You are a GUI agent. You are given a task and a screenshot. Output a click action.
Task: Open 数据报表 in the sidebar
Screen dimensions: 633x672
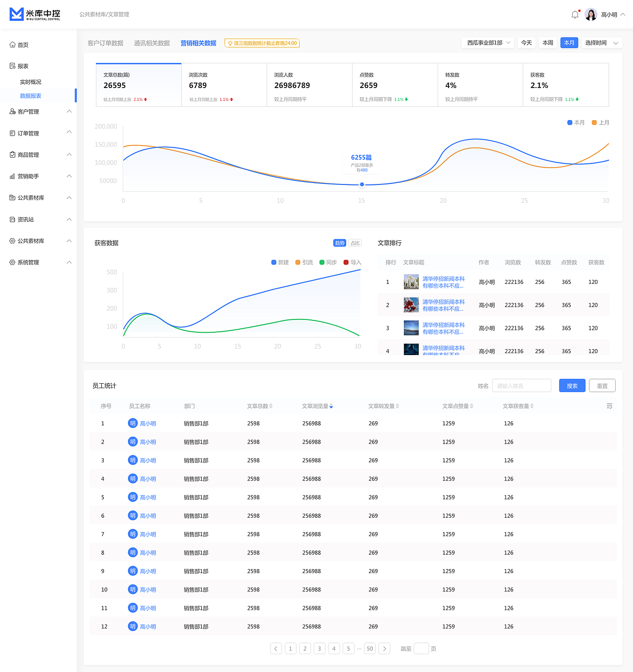31,96
